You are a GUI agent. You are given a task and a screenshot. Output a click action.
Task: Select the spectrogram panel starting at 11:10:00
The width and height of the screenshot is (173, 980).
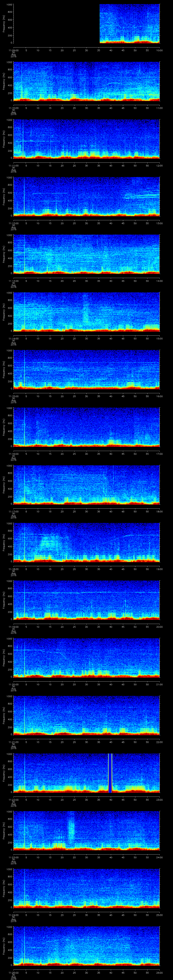click(86, 81)
